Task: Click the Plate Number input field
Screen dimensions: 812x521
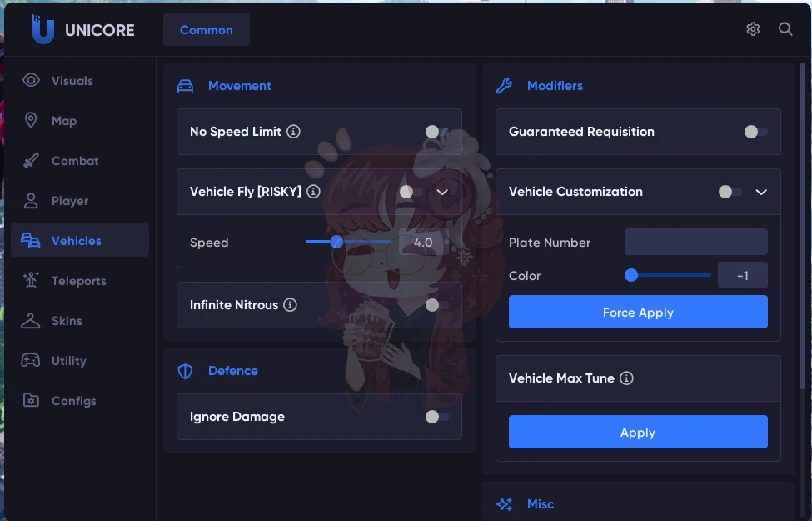Action: [696, 242]
